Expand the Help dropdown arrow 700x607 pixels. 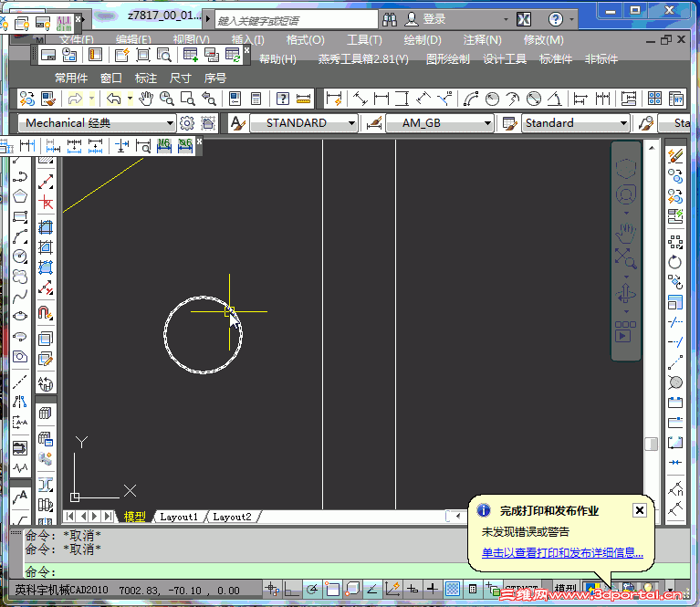[571, 20]
